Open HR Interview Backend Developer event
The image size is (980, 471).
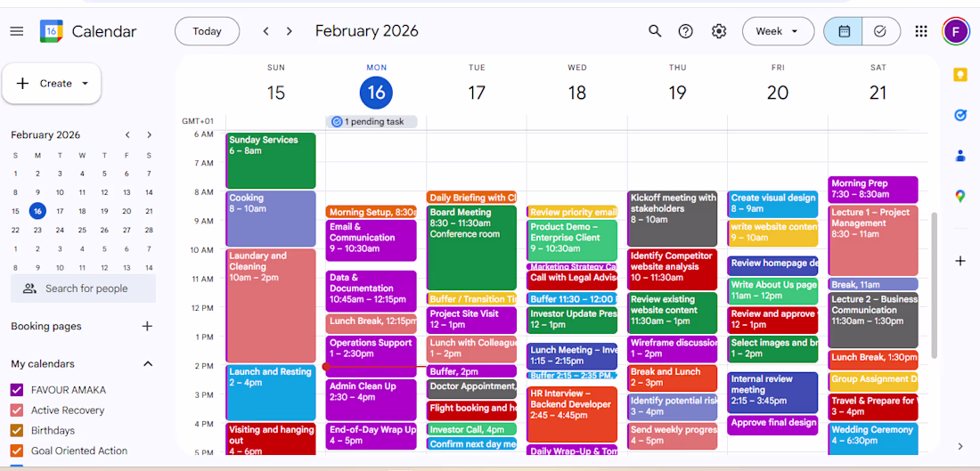[x=573, y=414]
